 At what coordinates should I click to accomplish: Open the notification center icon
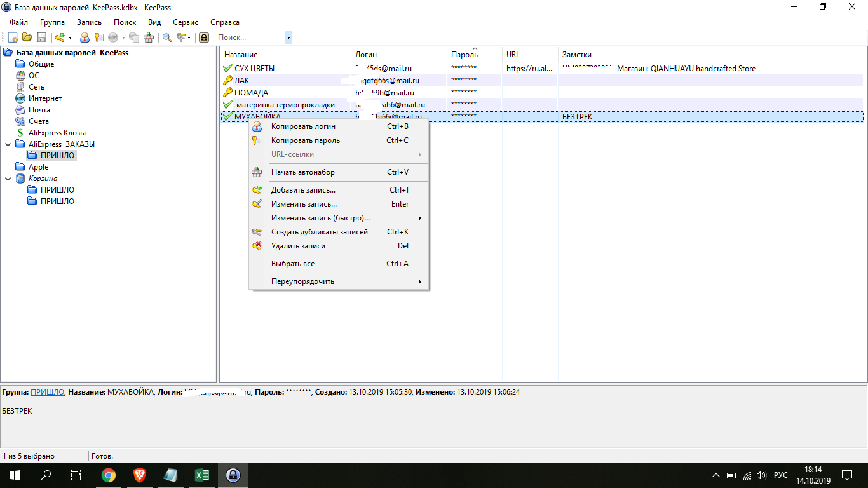tap(847, 475)
